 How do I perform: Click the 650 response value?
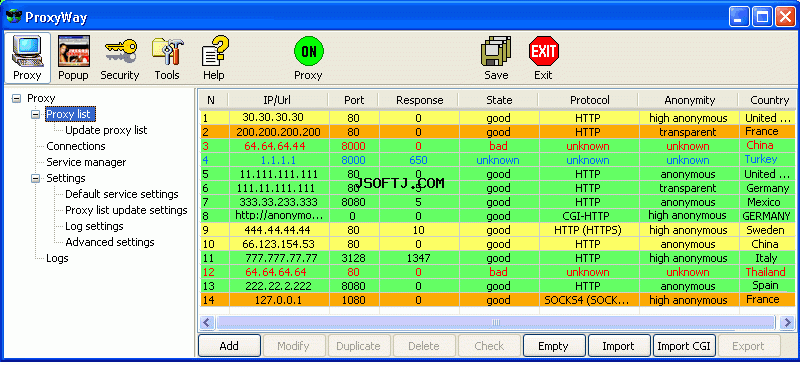(x=418, y=160)
